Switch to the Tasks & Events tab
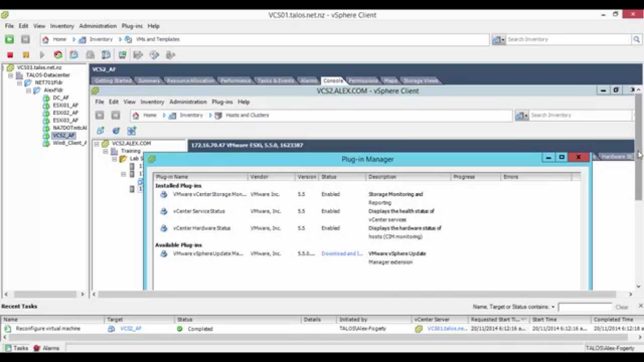The image size is (644, 362). pyautogui.click(x=275, y=80)
